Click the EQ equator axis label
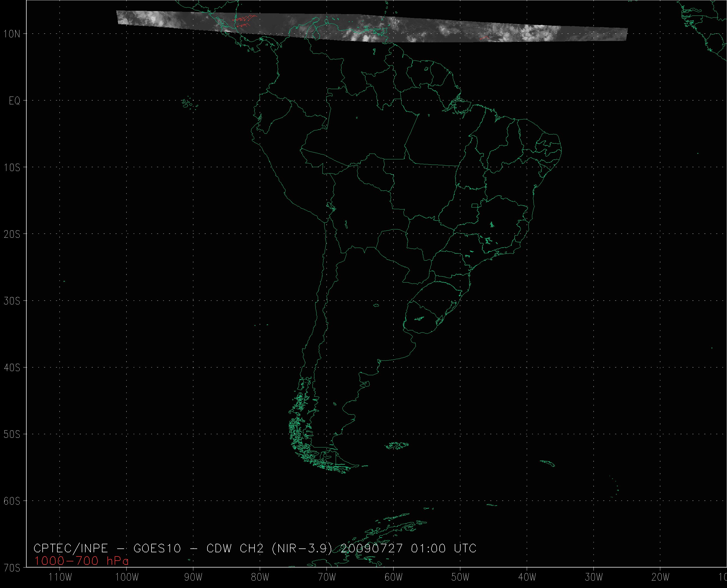 pyautogui.click(x=14, y=101)
